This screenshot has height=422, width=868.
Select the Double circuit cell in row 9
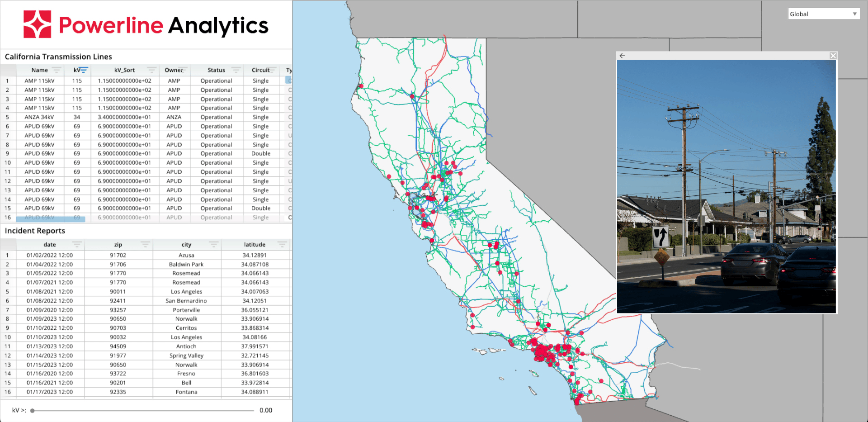(261, 154)
